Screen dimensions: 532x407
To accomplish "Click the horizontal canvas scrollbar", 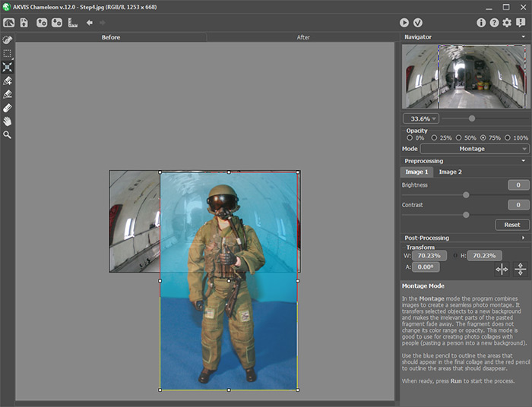I will tap(205, 403).
